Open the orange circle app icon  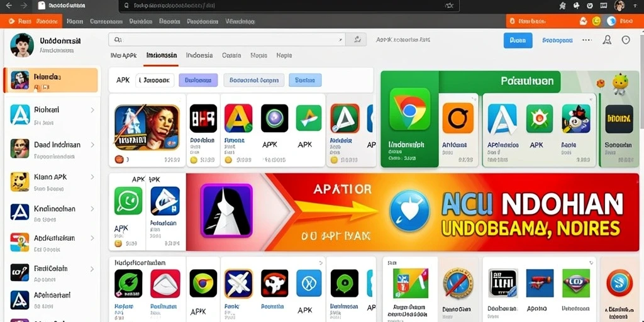coord(458,118)
